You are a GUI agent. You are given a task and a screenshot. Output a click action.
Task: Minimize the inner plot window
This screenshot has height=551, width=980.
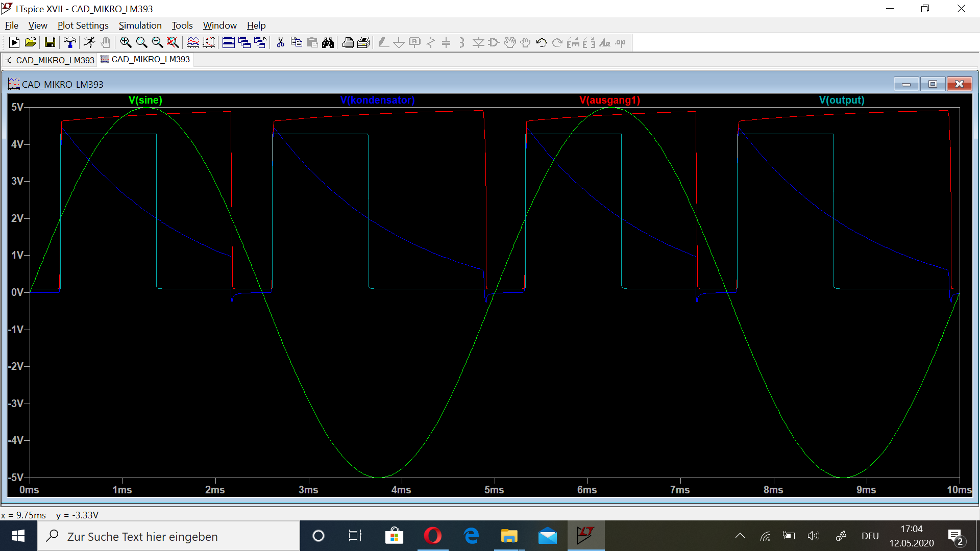(x=906, y=84)
